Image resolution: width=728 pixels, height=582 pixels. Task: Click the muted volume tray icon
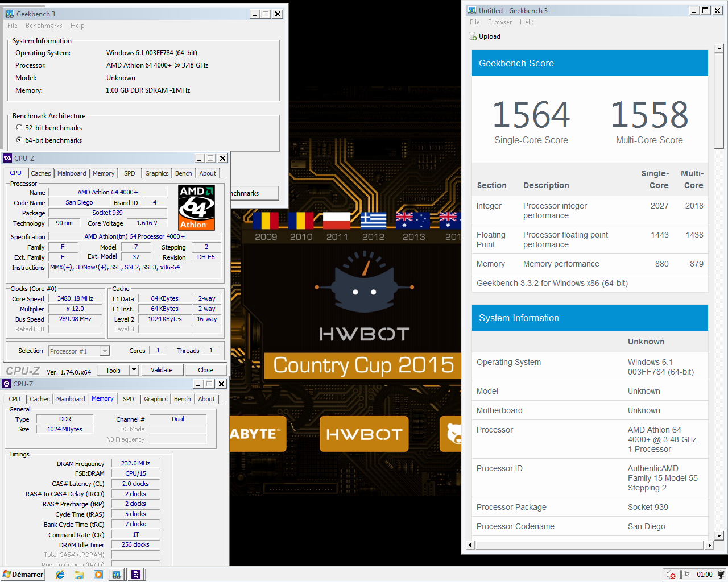[671, 575]
